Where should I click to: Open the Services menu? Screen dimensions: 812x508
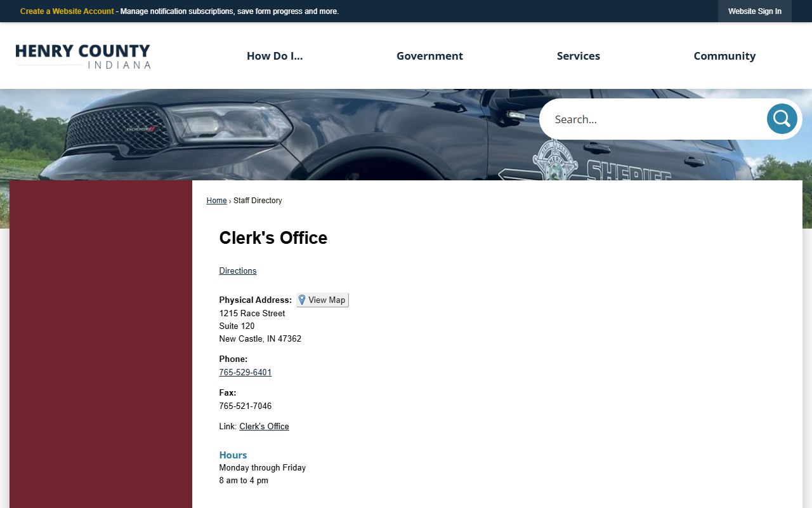579,56
